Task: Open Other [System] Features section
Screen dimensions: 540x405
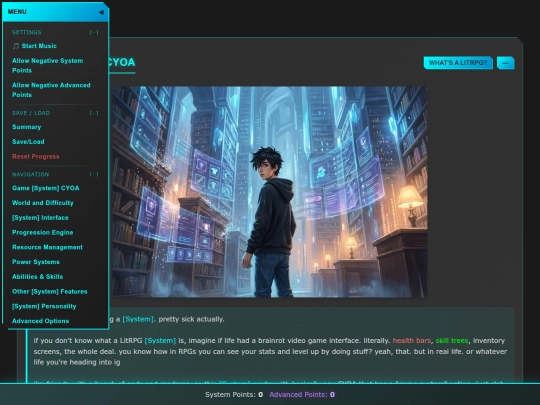Action: coord(50,291)
